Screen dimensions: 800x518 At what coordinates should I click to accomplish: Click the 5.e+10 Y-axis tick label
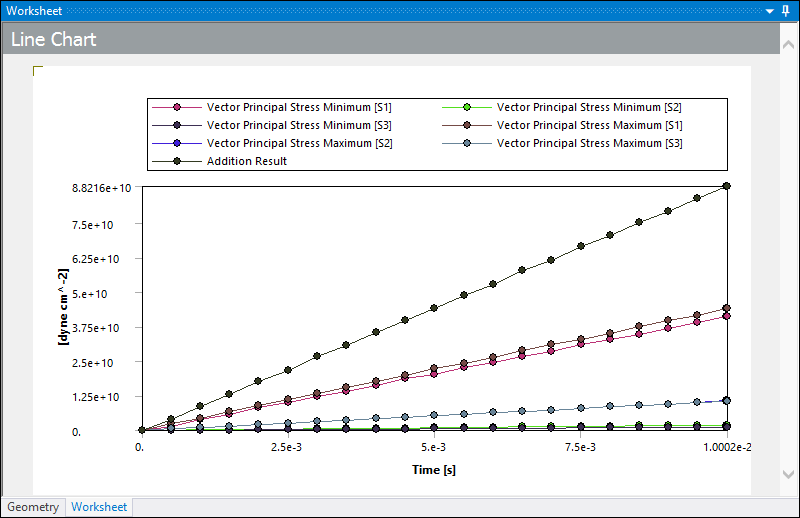(89, 294)
